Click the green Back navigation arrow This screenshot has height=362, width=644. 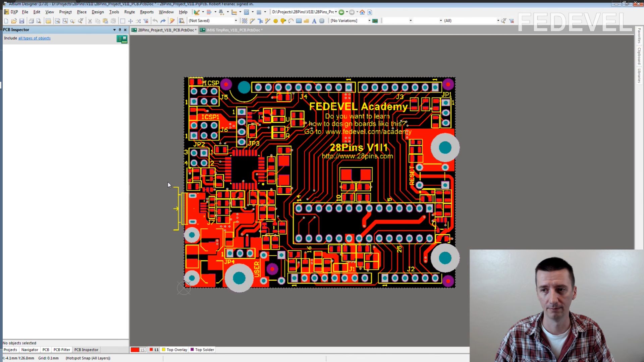coord(341,12)
